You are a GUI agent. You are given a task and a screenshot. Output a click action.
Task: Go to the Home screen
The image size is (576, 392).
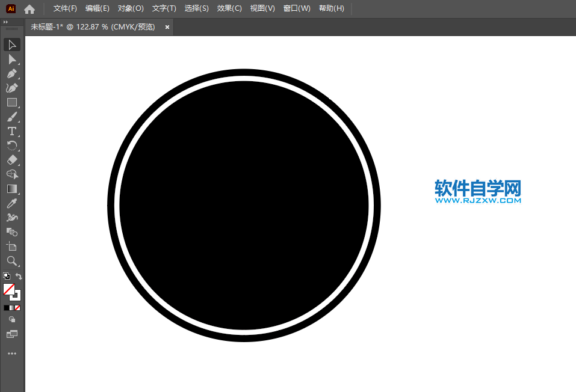[29, 8]
